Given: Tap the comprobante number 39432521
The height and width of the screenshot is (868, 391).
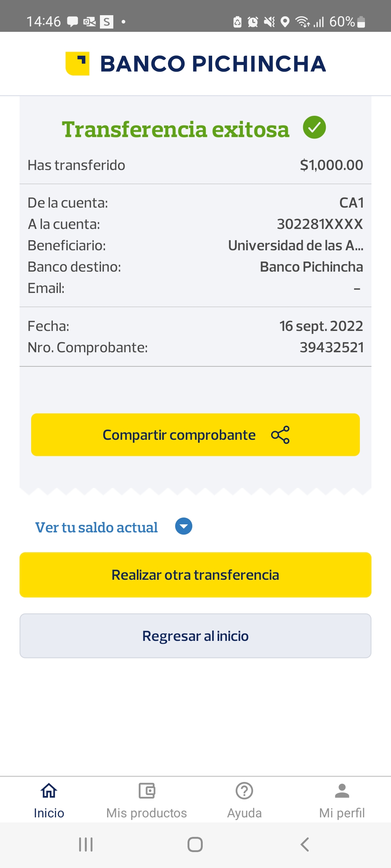Looking at the screenshot, I should [331, 348].
